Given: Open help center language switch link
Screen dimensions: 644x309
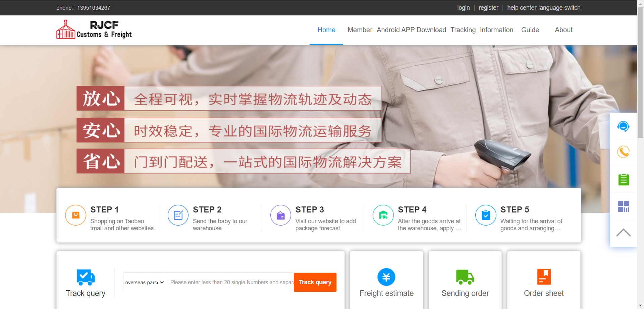Looking at the screenshot, I should (544, 8).
